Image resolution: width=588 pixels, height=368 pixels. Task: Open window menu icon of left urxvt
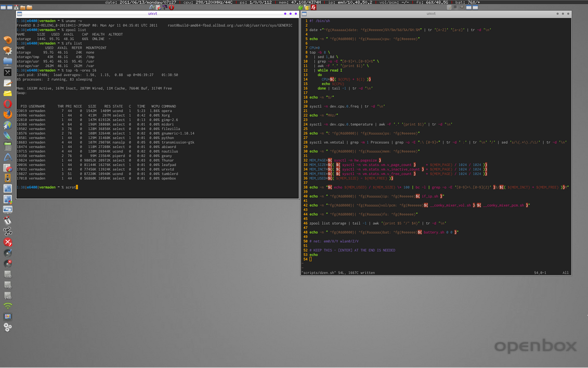tap(20, 14)
